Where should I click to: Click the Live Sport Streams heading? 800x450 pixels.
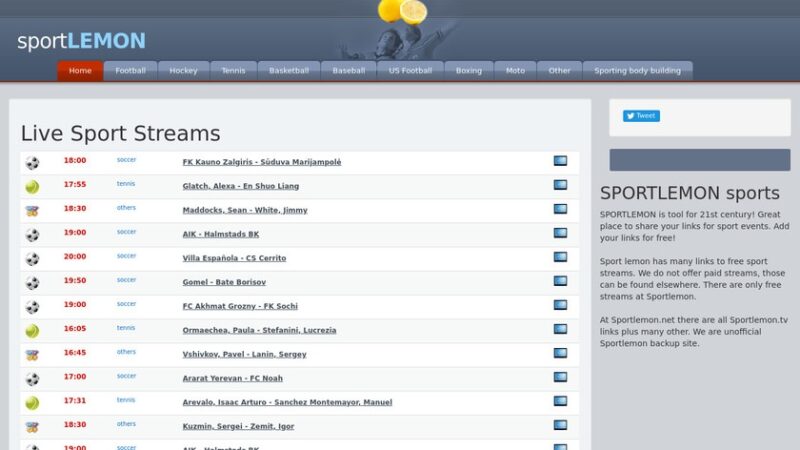click(x=120, y=134)
